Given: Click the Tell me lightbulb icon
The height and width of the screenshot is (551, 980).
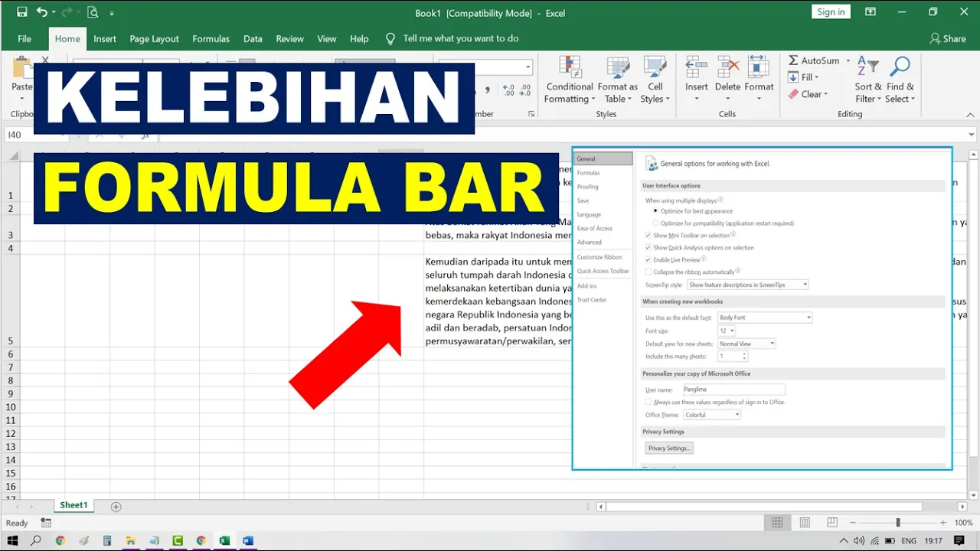Looking at the screenshot, I should click(390, 38).
